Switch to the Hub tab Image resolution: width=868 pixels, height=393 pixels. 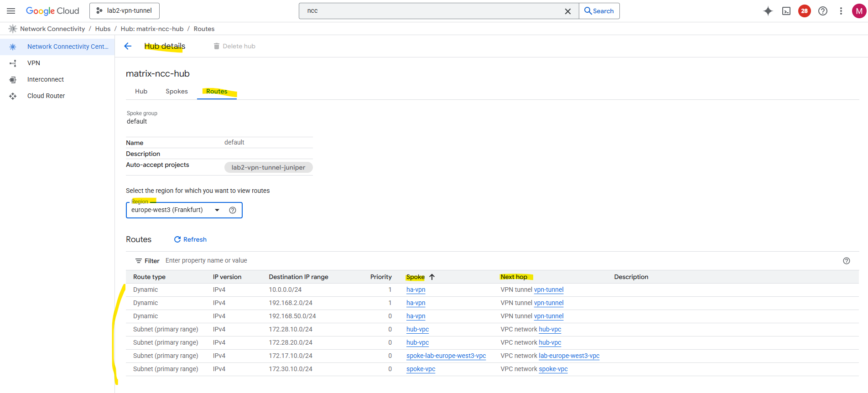pos(141,92)
